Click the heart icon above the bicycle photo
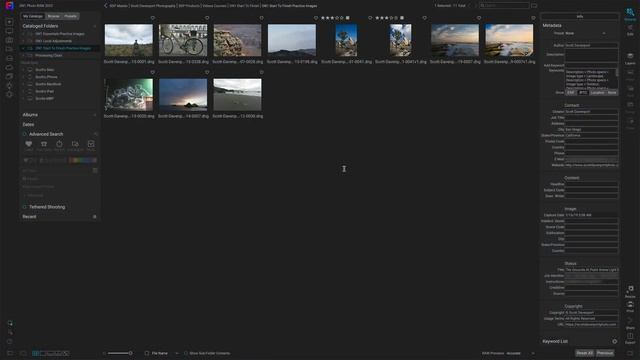640x360 pixels. [207, 18]
